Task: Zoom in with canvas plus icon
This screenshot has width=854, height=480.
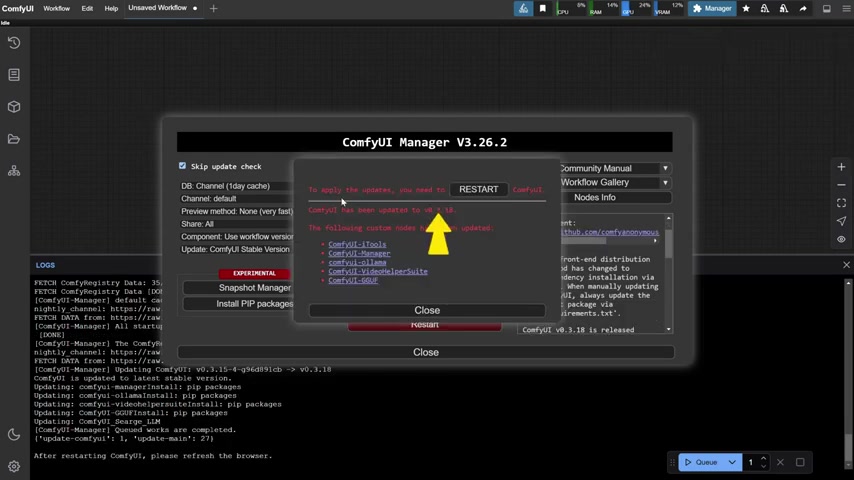Action: 841,167
